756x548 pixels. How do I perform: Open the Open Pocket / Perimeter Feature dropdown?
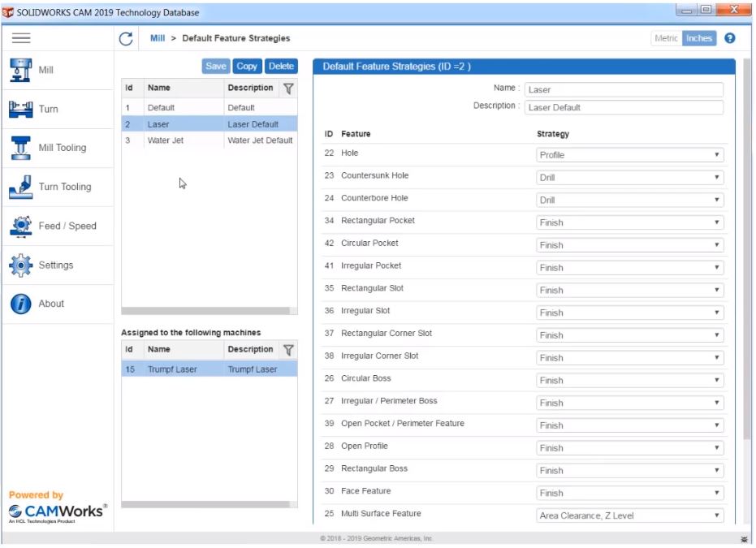point(631,426)
